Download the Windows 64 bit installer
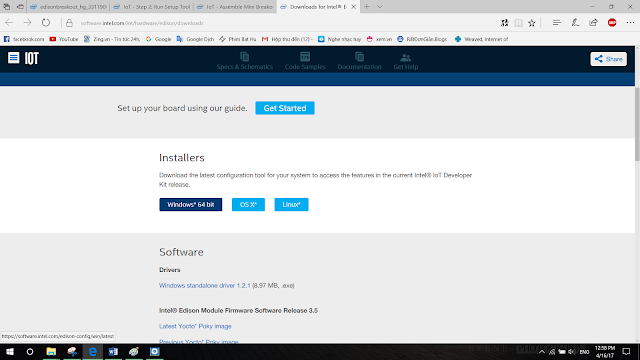 pyautogui.click(x=191, y=204)
